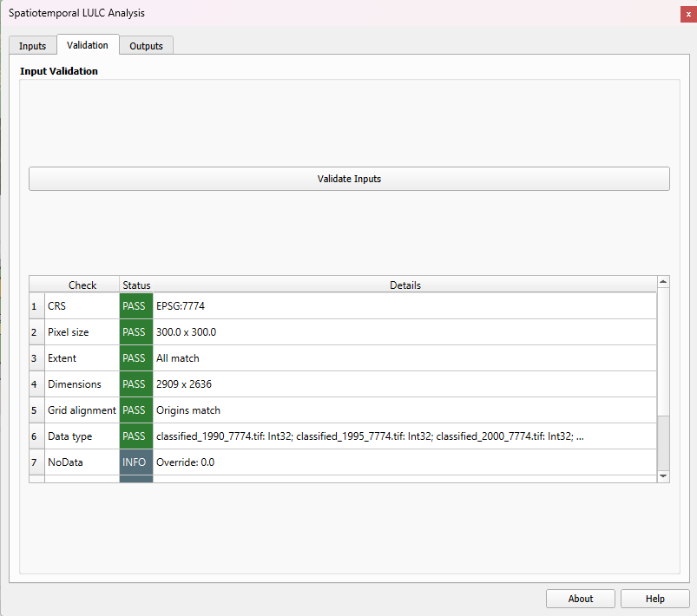Close the Spatiotemporal LULC Analysis dialog

[687, 14]
